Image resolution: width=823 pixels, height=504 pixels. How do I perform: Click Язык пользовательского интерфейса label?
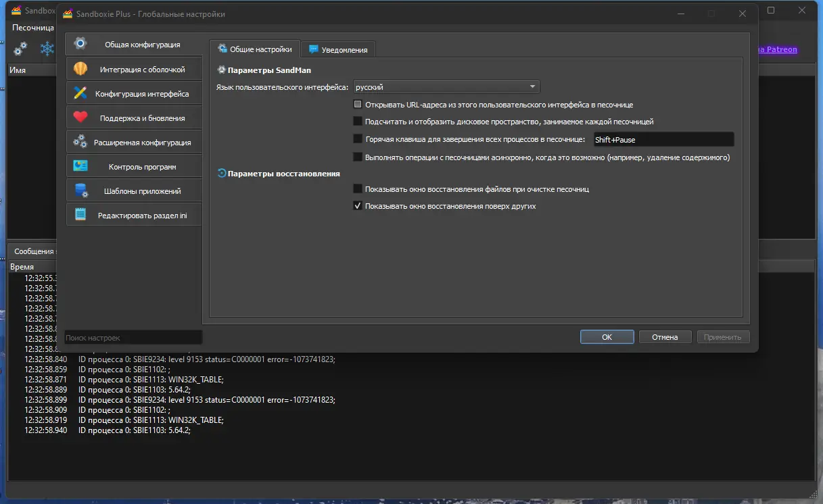[283, 87]
